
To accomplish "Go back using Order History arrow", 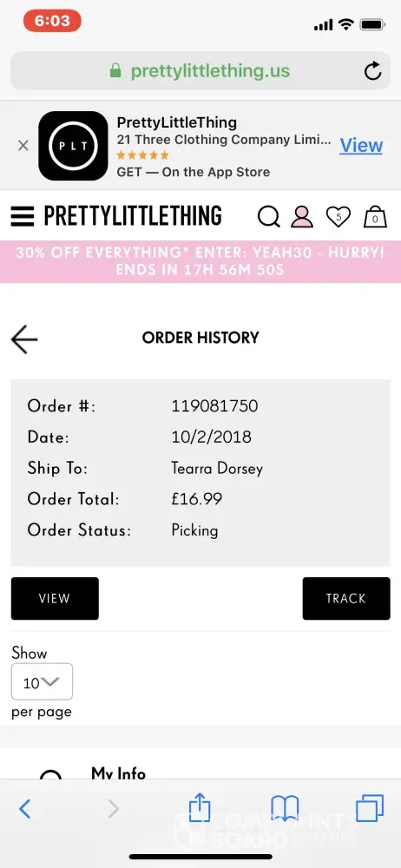I will click(x=24, y=339).
